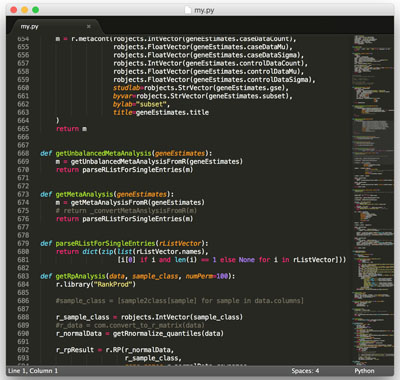Click line number 683 in gutter
400x380 pixels.
(x=23, y=276)
